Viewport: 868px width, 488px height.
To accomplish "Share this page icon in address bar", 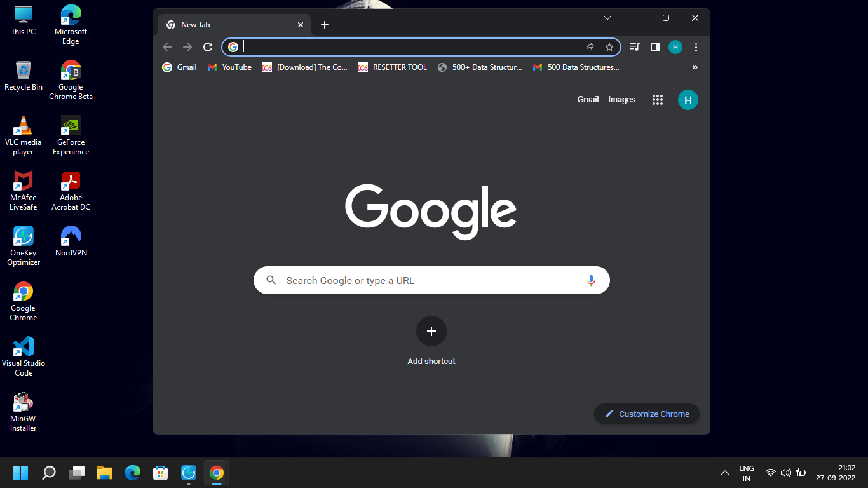I will [589, 47].
